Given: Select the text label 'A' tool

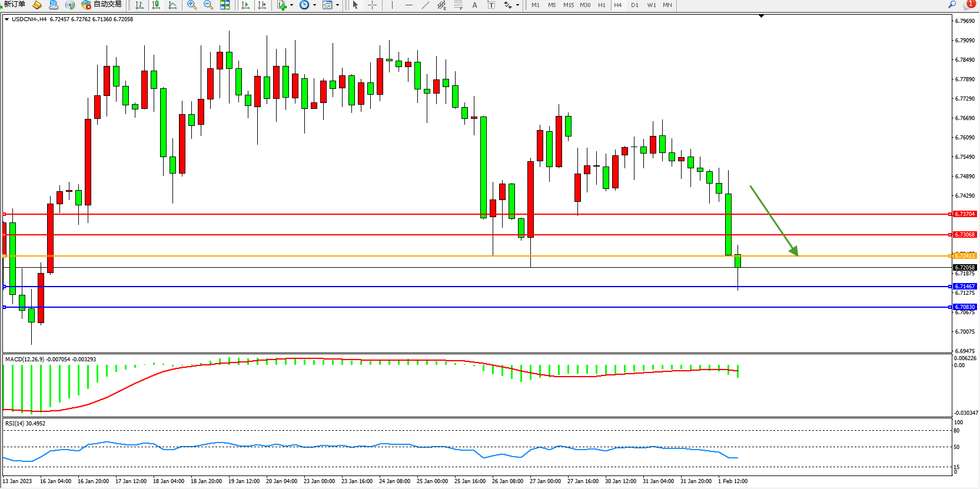Looking at the screenshot, I should click(x=474, y=5).
